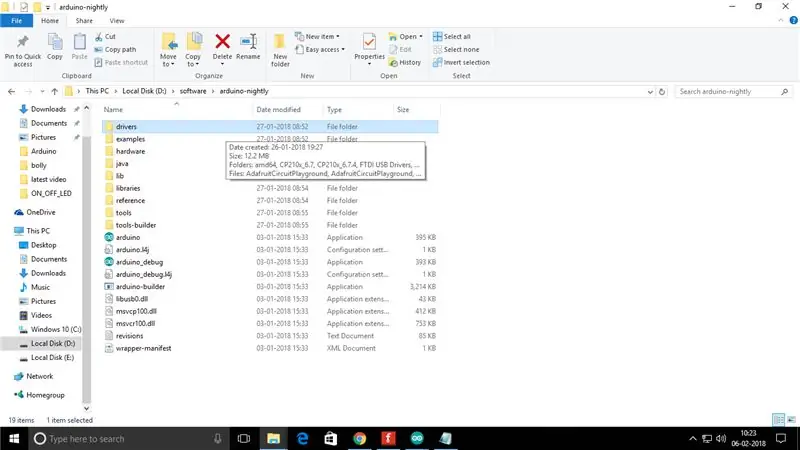The width and height of the screenshot is (800, 450).
Task: Switch to the Share tab
Action: click(x=84, y=21)
